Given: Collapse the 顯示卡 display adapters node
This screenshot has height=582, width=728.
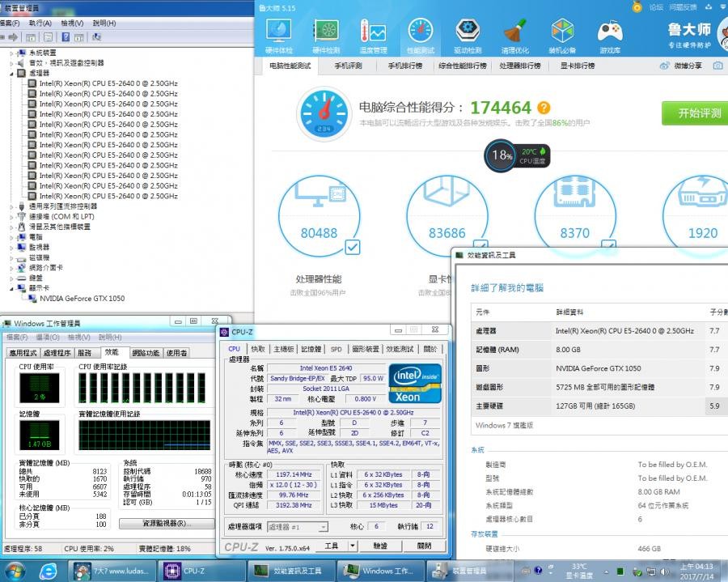Looking at the screenshot, I should (x=12, y=288).
